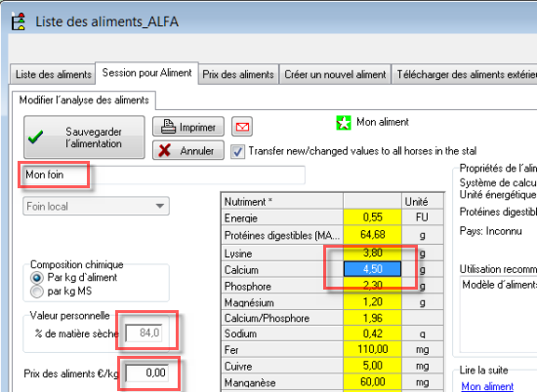Click the Imprimer print button
The width and height of the screenshot is (537, 392).
tap(188, 127)
